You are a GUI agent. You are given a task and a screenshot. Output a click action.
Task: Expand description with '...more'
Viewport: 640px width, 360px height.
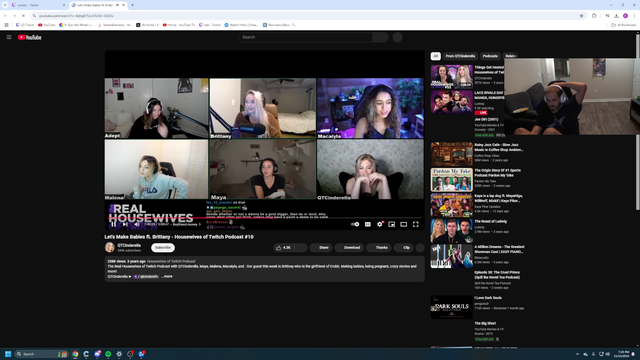click(x=167, y=276)
